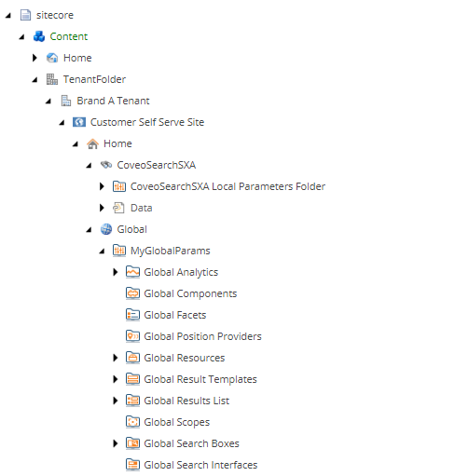
Task: Select the Global Components label
Action: [x=190, y=293]
